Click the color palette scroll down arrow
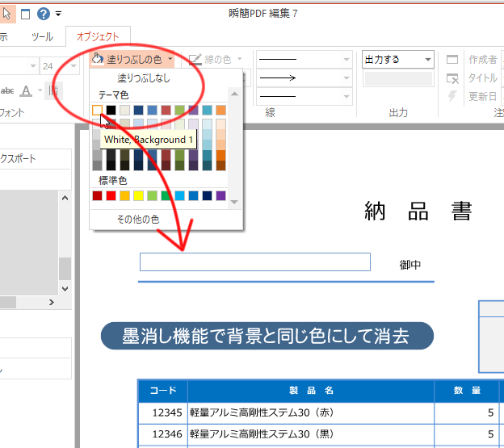 (x=234, y=202)
